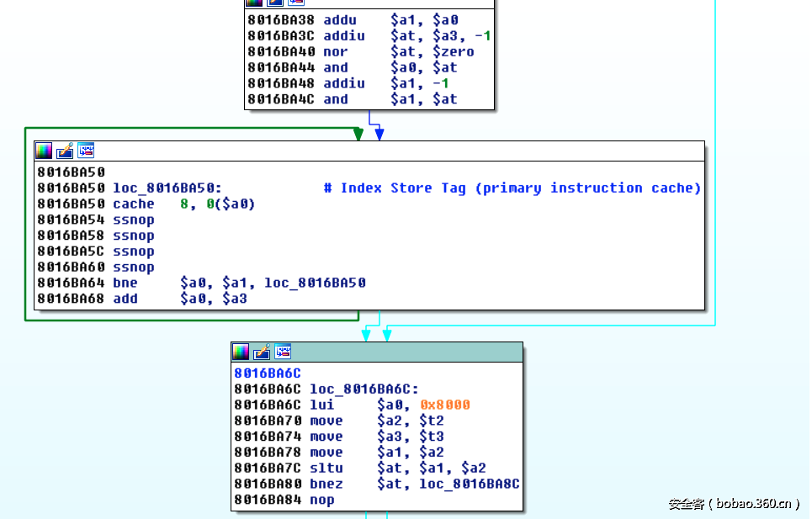
Task: Click the add $a0, $a3 instruction at 8016BA68
Action: coord(125,299)
